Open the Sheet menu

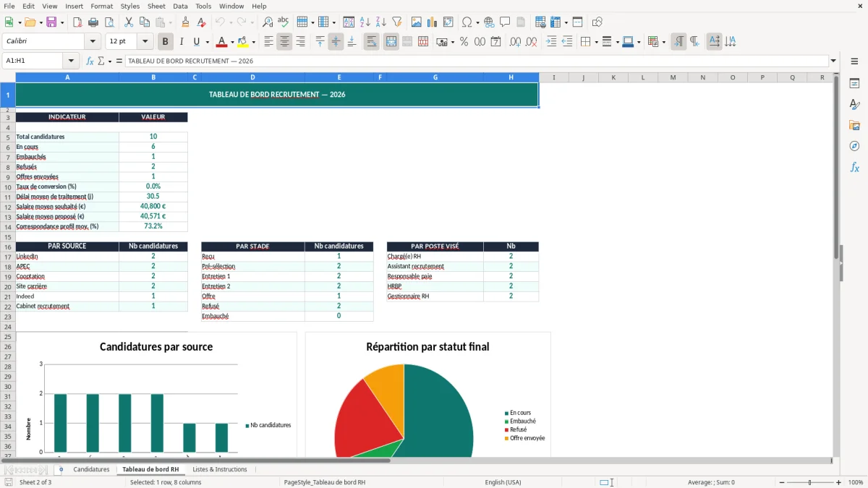click(x=156, y=6)
